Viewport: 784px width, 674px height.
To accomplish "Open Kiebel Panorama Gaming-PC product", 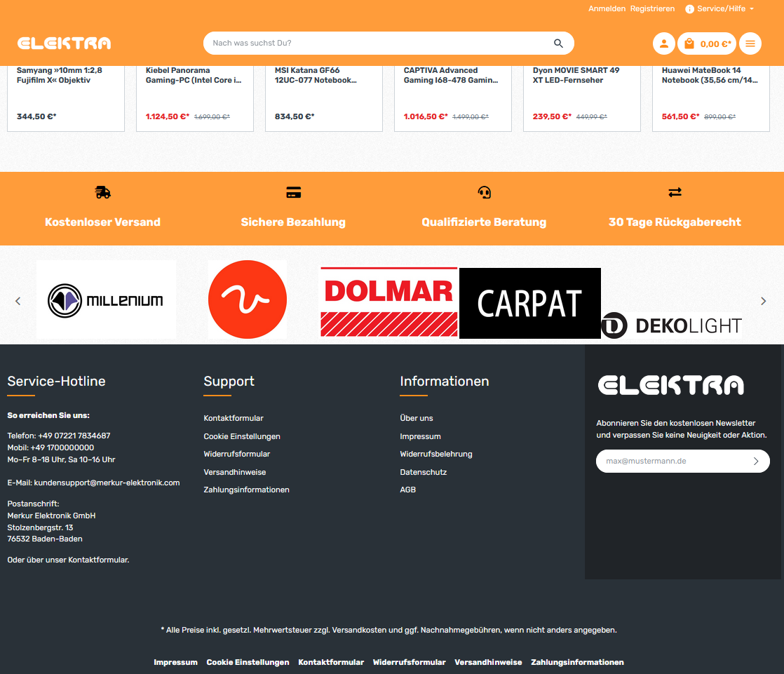I will pyautogui.click(x=194, y=98).
